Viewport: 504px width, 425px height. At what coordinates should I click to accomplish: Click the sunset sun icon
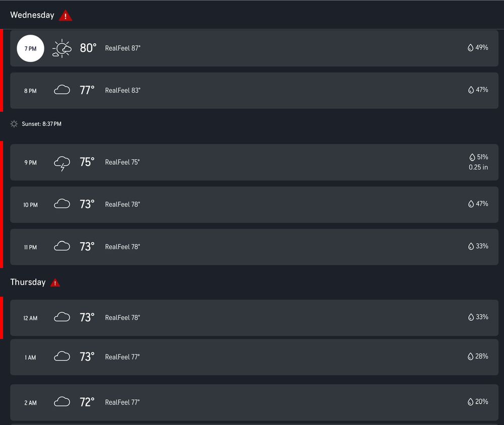(14, 124)
